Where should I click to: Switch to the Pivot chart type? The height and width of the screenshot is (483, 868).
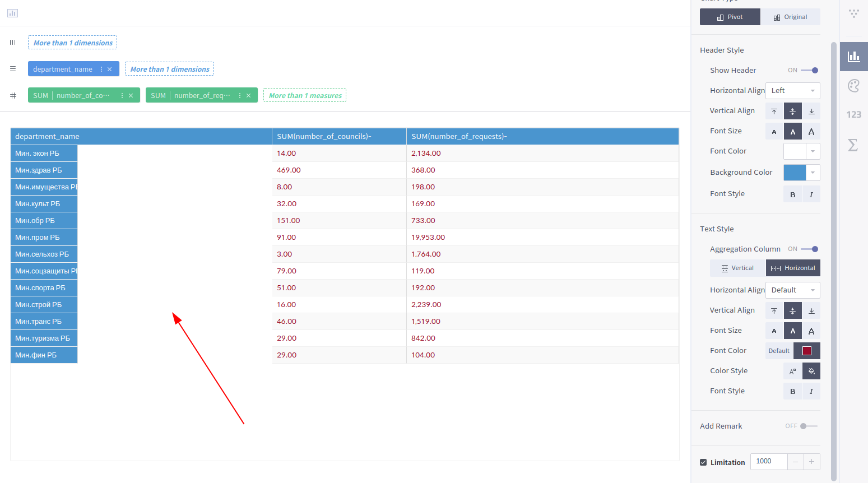730,17
